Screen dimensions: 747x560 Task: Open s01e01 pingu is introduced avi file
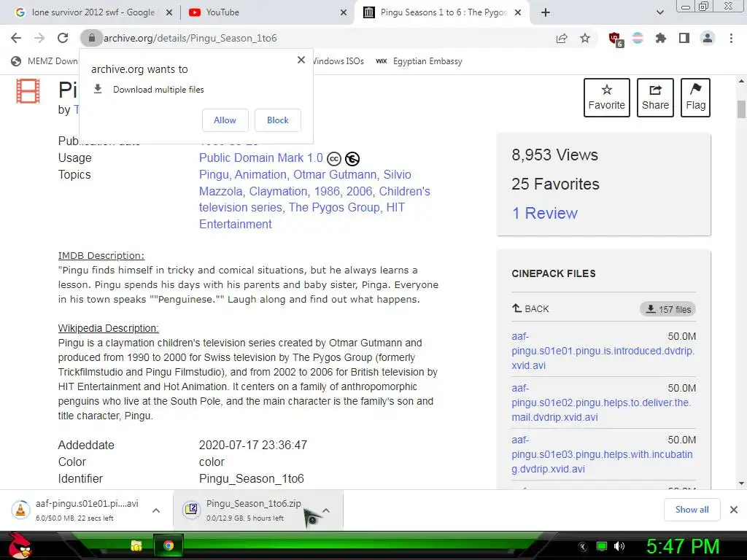point(603,351)
